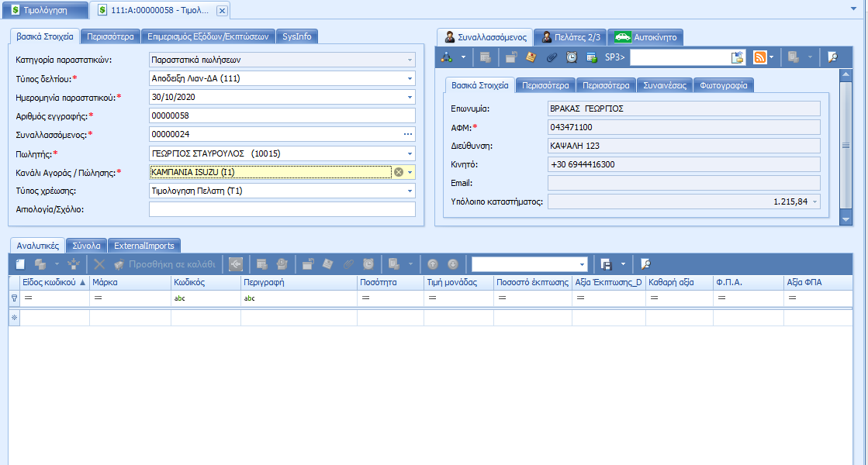This screenshot has width=868, height=465.
Task: Click the filter funnel icon in grid filter row
Action: tap(14, 298)
